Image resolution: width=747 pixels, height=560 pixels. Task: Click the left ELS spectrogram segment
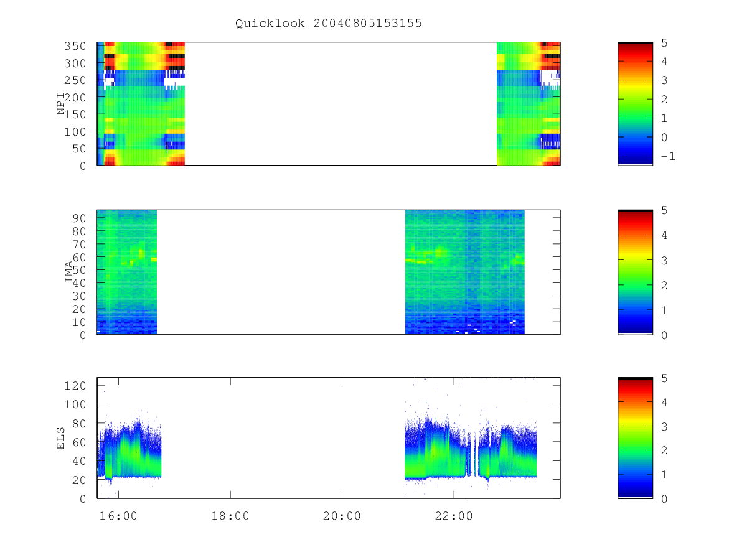(129, 448)
